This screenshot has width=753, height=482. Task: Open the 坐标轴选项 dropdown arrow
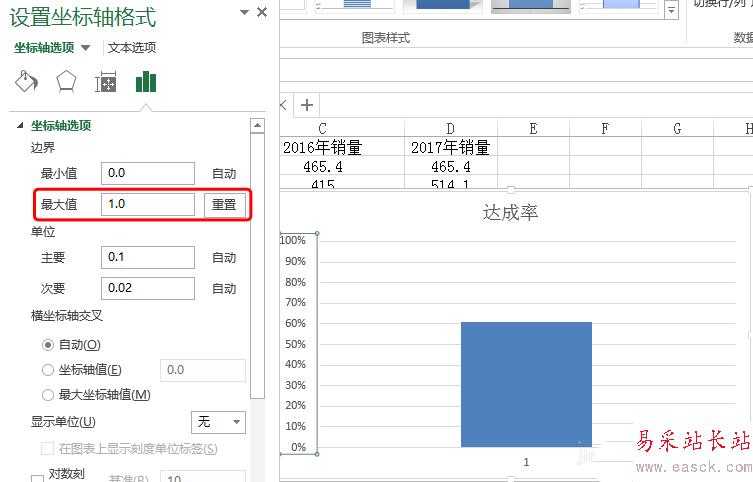85,48
